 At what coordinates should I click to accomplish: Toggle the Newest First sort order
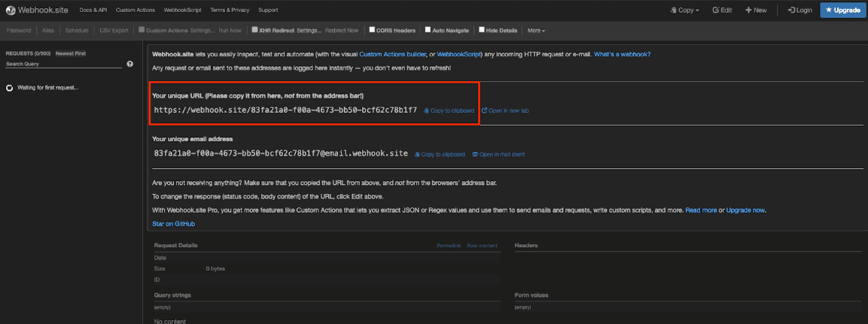point(70,53)
